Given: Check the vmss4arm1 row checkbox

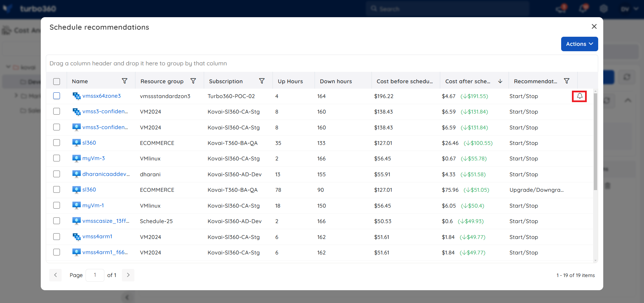Looking at the screenshot, I should coord(57,237).
